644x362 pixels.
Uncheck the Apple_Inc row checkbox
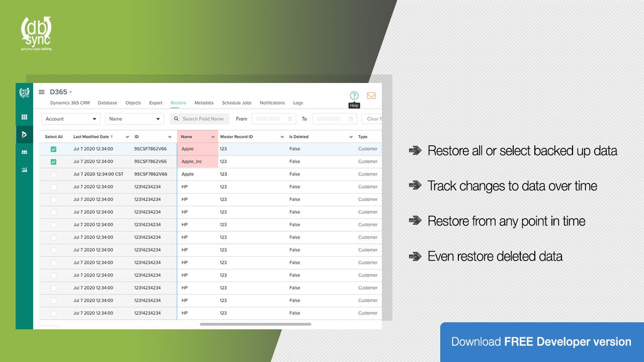(x=53, y=162)
